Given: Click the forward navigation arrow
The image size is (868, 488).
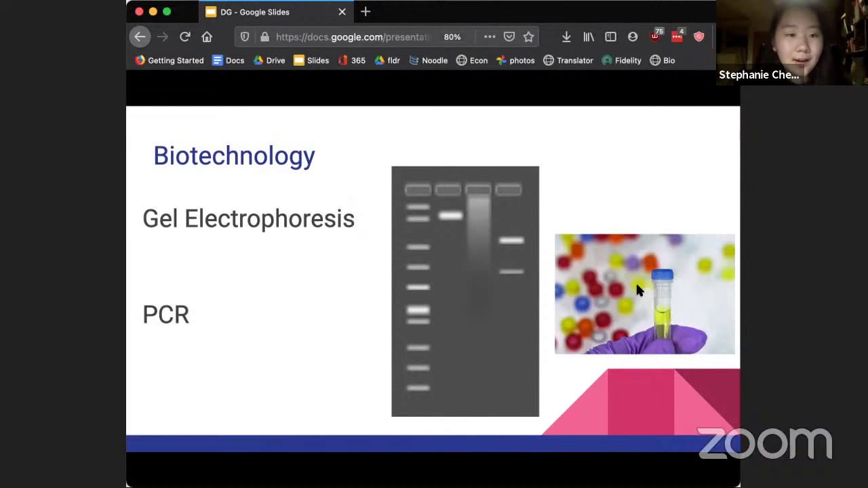Looking at the screenshot, I should coord(162,37).
